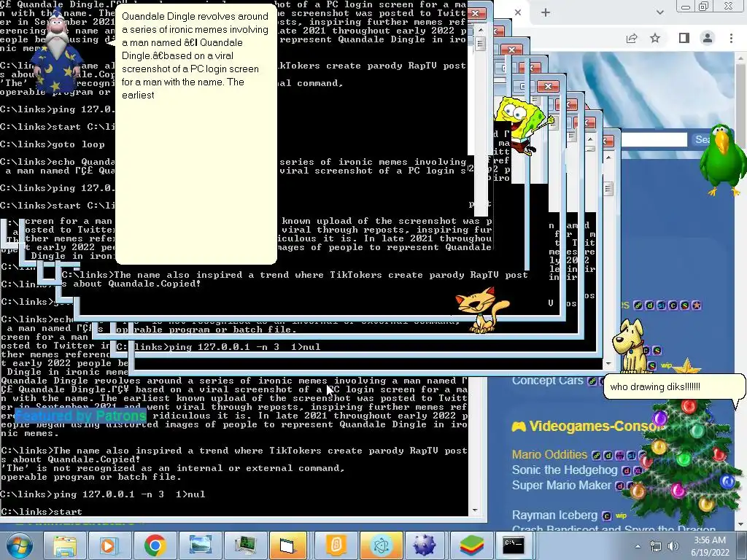Open the Mario Oddities link
Viewport: 747px width, 560px height.
[549, 455]
